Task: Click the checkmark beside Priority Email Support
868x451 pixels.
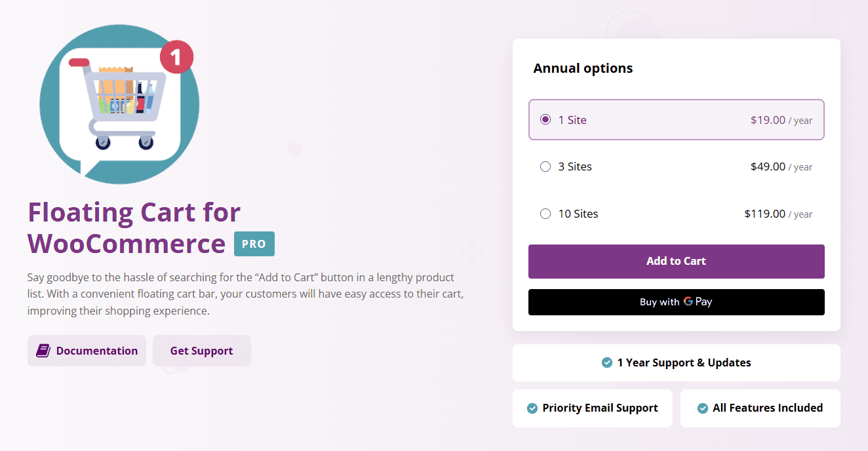Action: click(532, 408)
